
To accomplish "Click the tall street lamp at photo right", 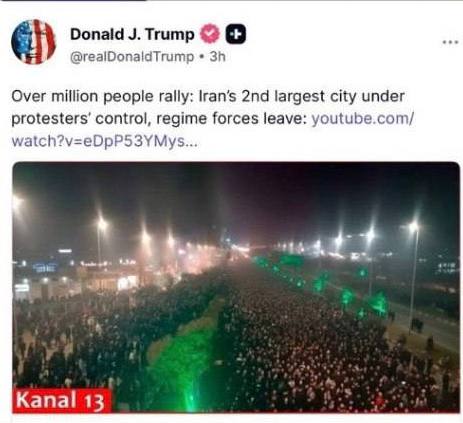I will tap(413, 277).
